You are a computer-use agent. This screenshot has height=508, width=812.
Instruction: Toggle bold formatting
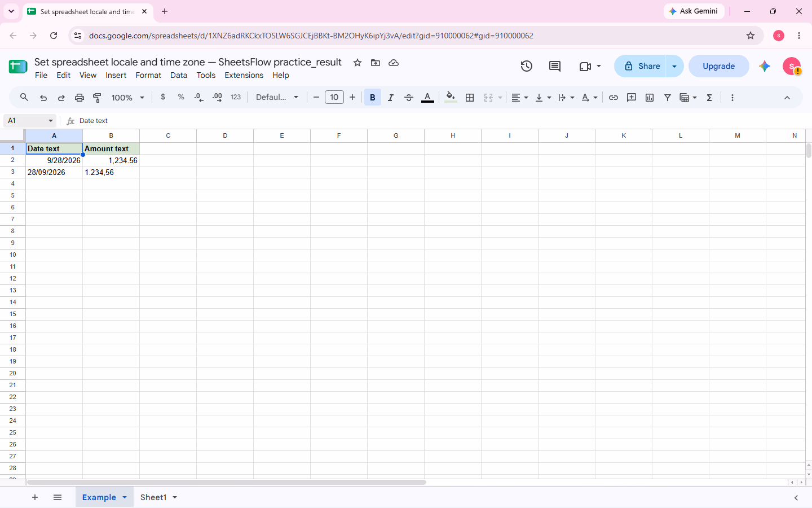pyautogui.click(x=373, y=98)
